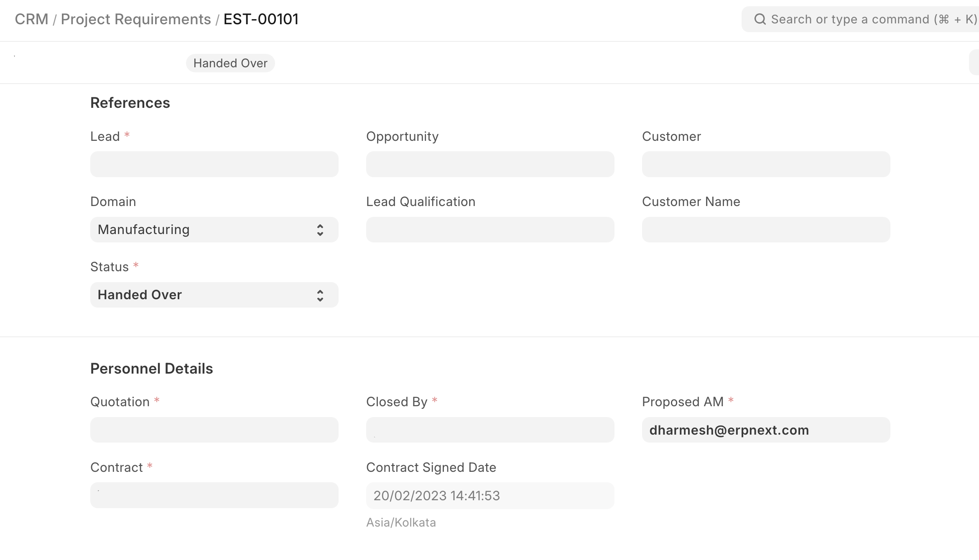The image size is (979, 560).
Task: Open the Contract Signed Date picker
Action: (x=490, y=496)
